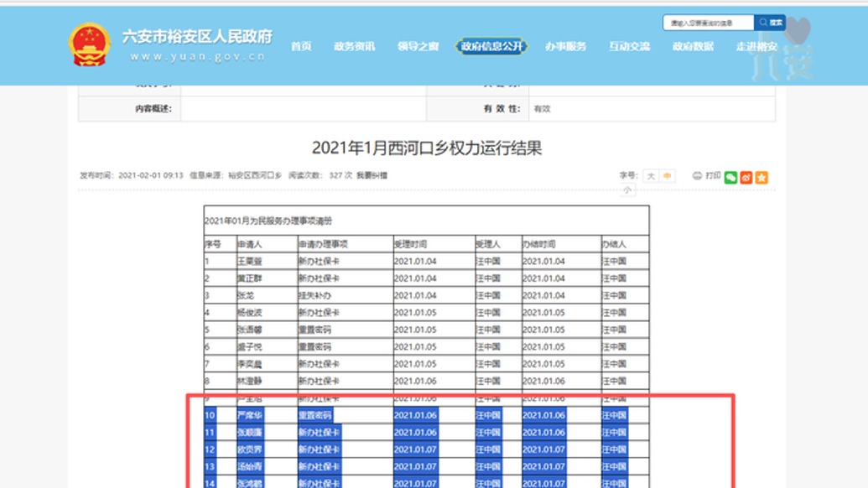Click applicant 林澄静 in row 8
Image resolution: width=868 pixels, height=488 pixels.
coord(250,382)
